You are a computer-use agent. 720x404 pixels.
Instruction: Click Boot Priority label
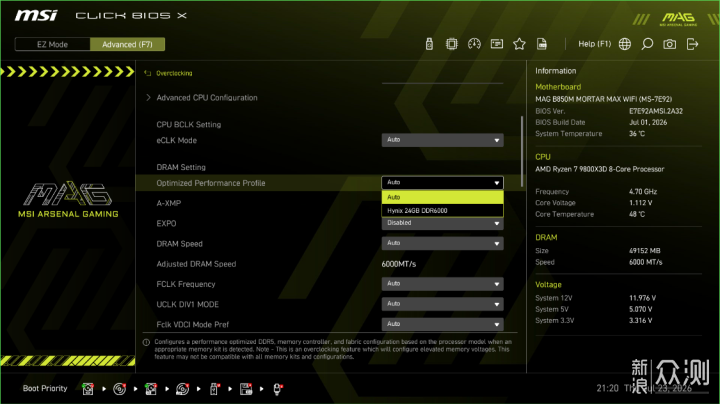[x=45, y=388]
